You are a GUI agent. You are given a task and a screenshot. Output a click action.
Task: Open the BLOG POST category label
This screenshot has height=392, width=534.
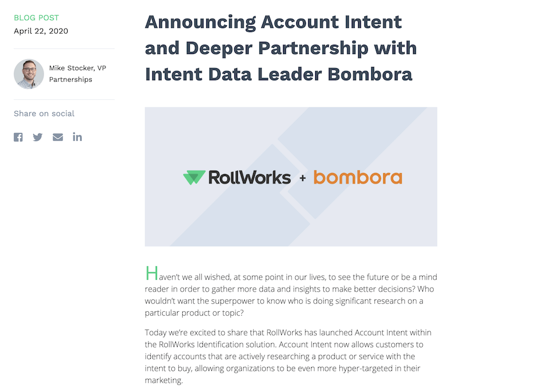pyautogui.click(x=36, y=18)
